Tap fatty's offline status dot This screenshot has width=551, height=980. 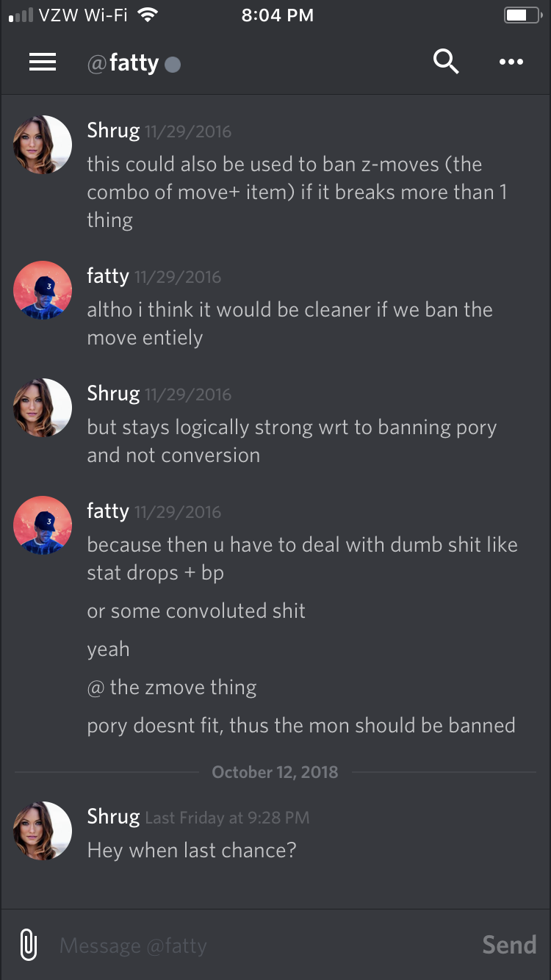click(x=173, y=65)
